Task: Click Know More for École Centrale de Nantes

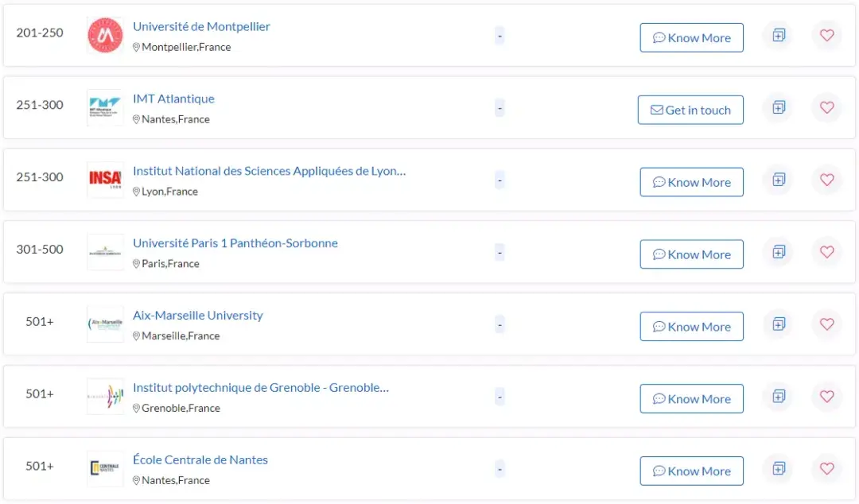Action: coord(691,471)
